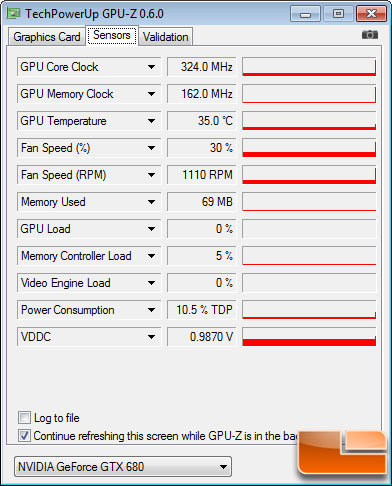Close the GPU-Z window

click(x=372, y=14)
